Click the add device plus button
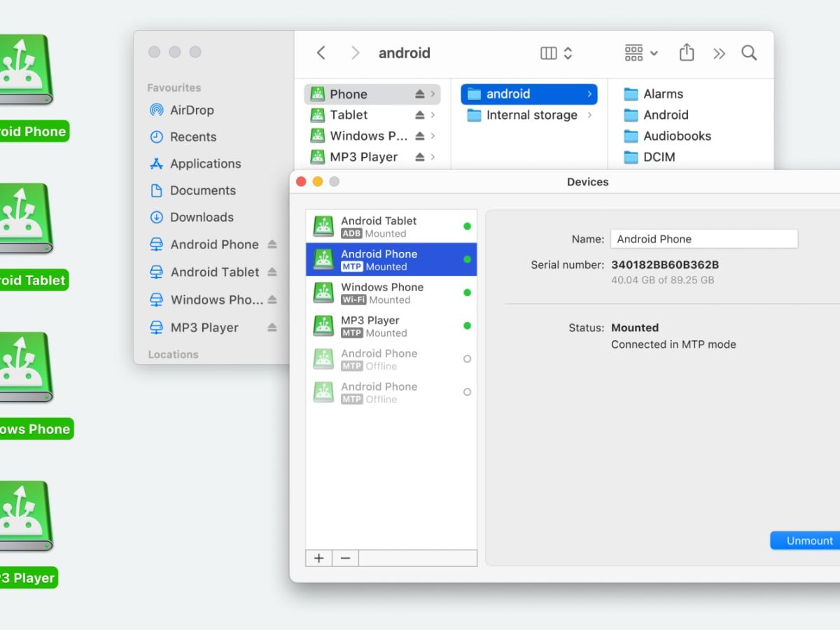The image size is (840, 630). 318,558
